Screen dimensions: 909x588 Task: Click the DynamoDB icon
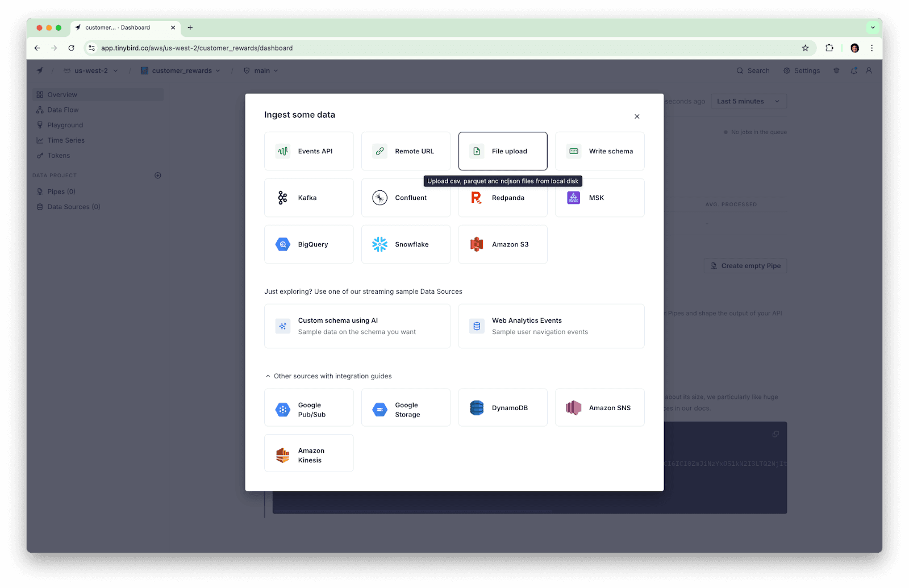477,408
